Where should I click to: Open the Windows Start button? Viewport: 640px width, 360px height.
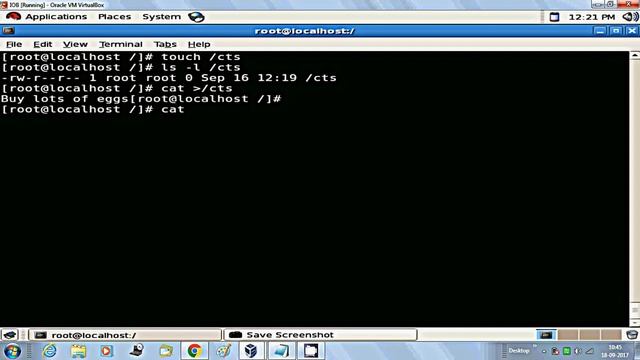pos(12,351)
